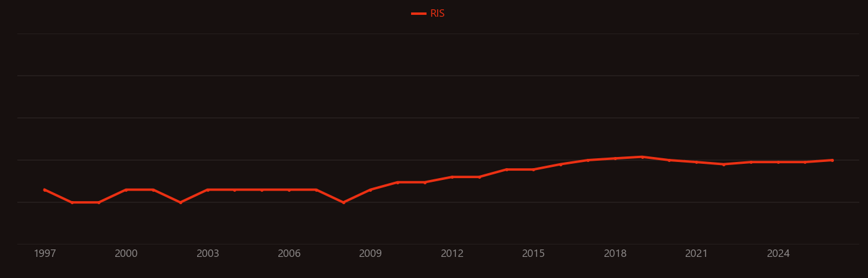This screenshot has height=278, width=868.
Task: Click the red RIS legend line marker
Action: 418,14
